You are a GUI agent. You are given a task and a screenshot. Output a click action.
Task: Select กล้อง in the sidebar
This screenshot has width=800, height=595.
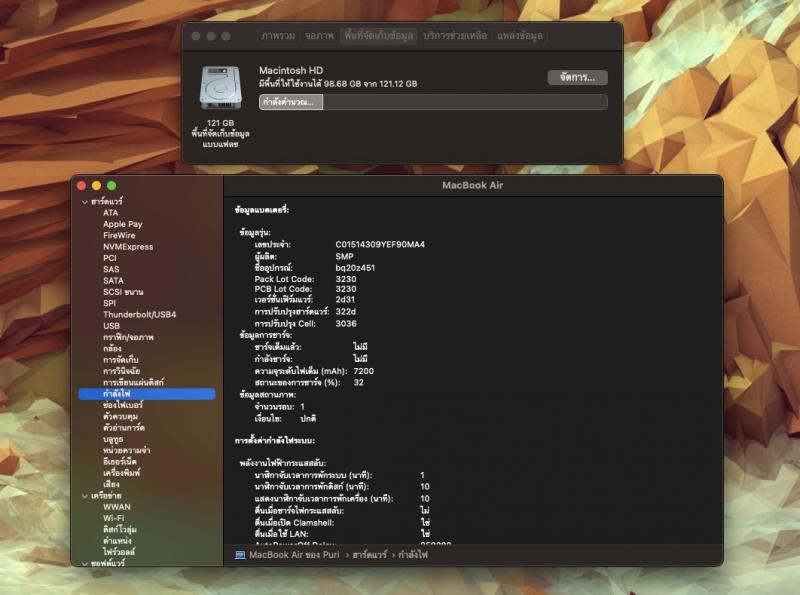112,349
